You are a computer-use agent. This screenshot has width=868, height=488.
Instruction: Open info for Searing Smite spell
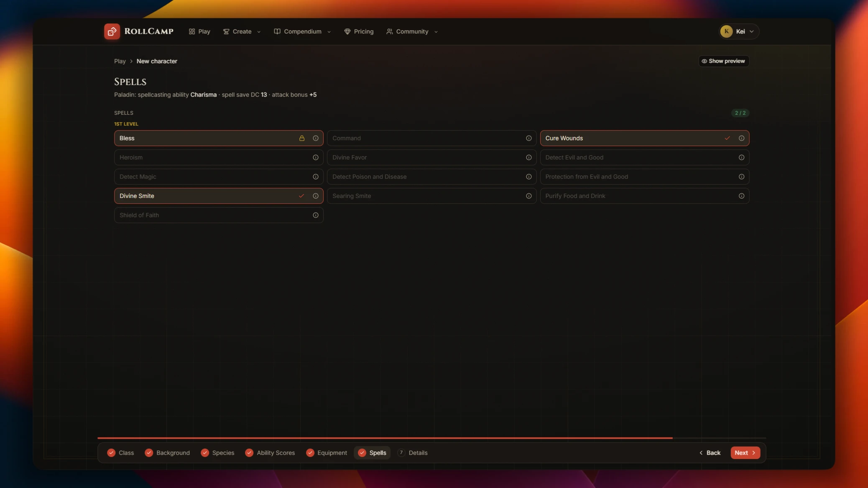tap(528, 196)
